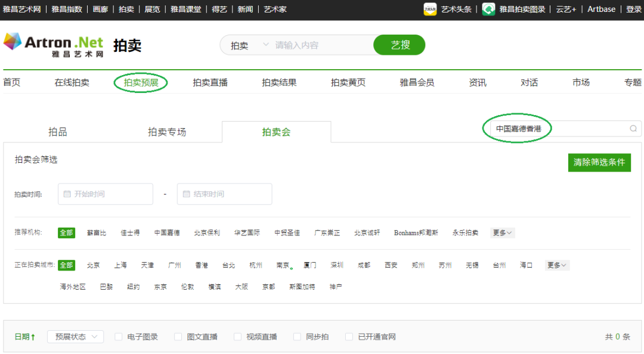Open 拍卖预展 in the navigation menu
Screen dimensions: 644x354
click(x=141, y=83)
